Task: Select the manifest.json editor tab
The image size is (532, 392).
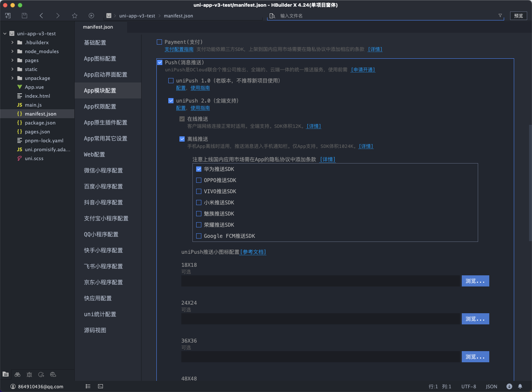Action: coord(98,27)
